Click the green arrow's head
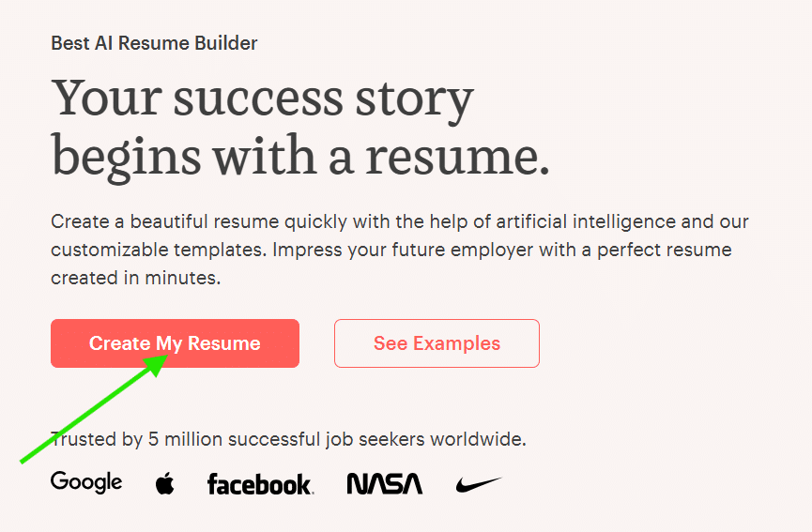The width and height of the screenshot is (812, 532). click(157, 364)
